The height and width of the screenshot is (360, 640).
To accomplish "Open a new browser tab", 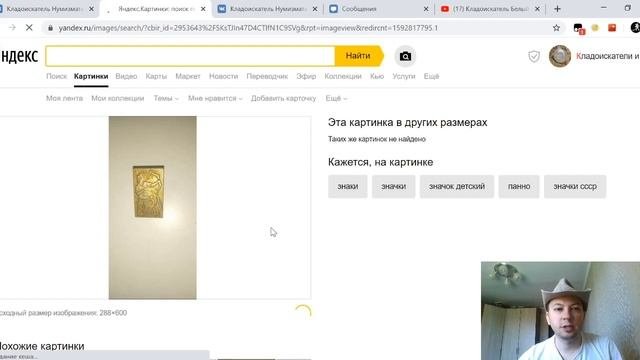I will (557, 9).
